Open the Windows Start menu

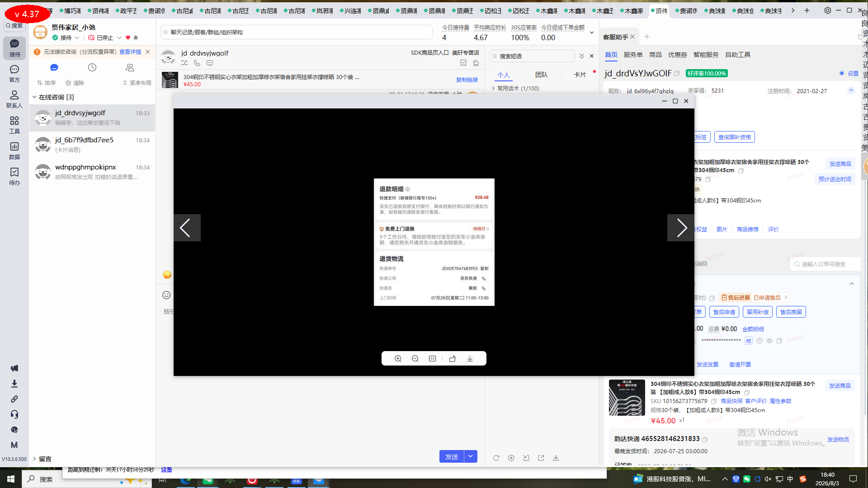click(11, 479)
